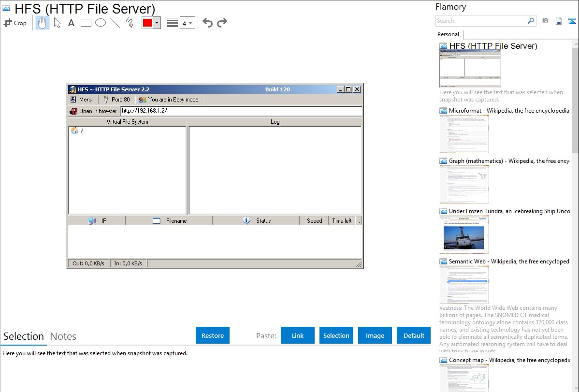Click the Time left column header
This screenshot has width=579, height=392.
pyautogui.click(x=342, y=220)
